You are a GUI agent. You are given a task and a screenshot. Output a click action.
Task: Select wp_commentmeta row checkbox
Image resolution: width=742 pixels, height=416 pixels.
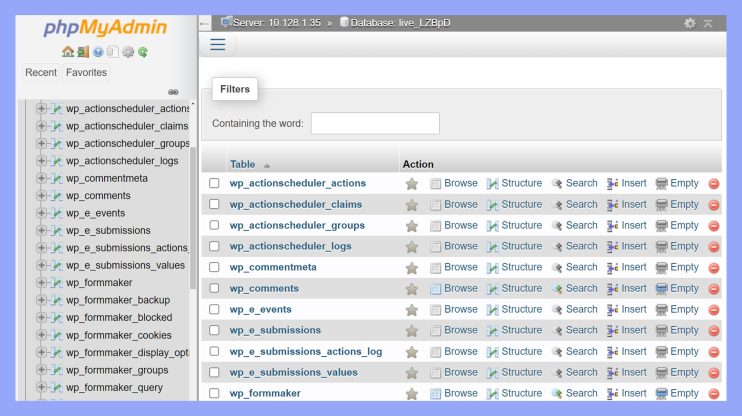coord(214,267)
